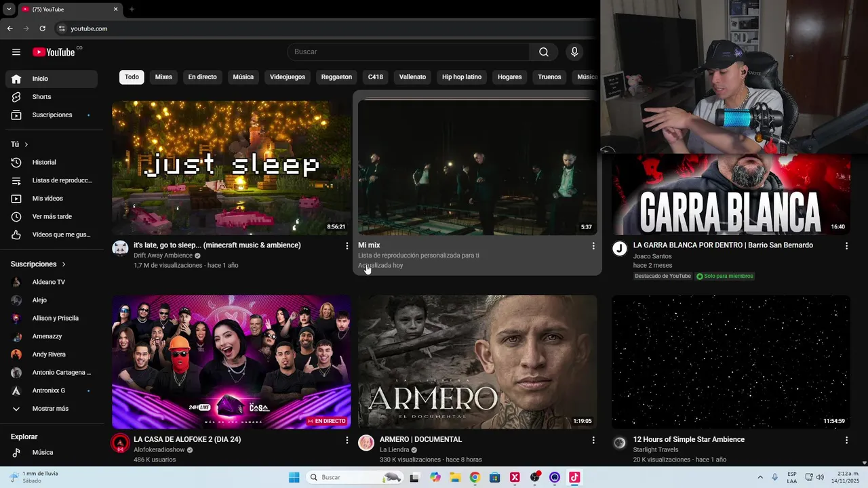Open options menu for Mi mix

pos(593,246)
